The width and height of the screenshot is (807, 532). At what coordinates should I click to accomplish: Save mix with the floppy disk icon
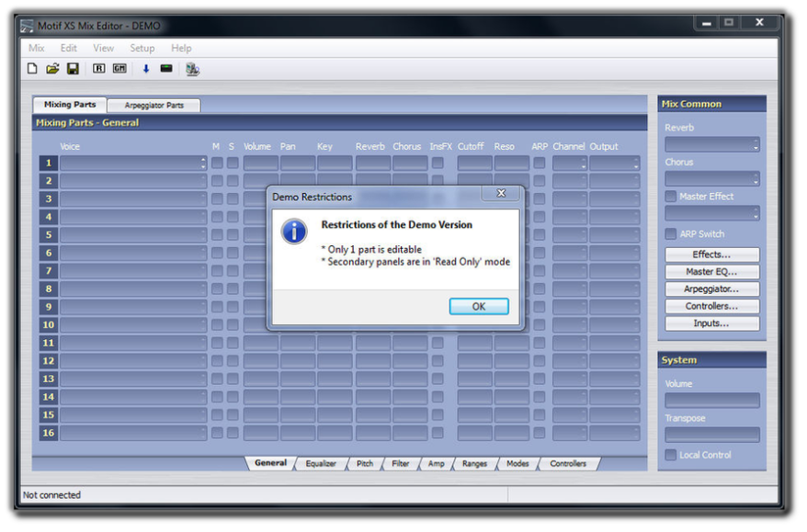73,68
